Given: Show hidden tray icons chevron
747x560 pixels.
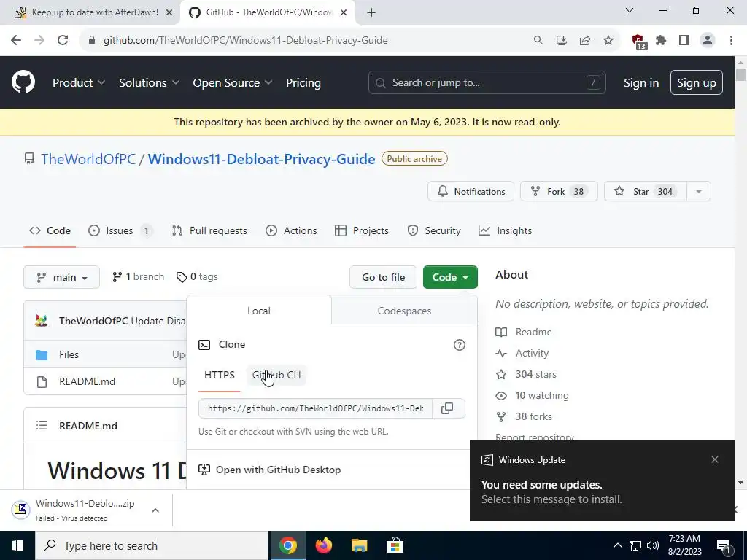Looking at the screenshot, I should 617,545.
